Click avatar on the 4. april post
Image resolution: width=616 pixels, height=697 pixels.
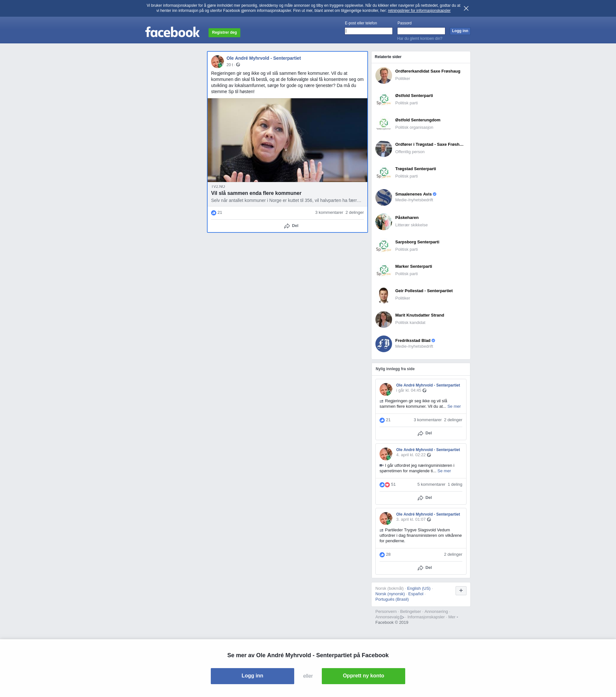[386, 454]
